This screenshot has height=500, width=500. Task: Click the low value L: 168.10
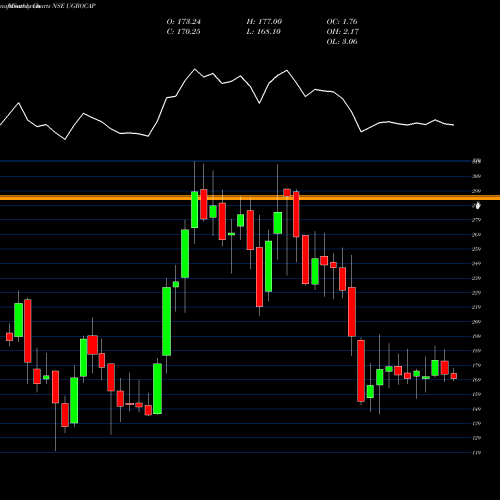tap(264, 32)
